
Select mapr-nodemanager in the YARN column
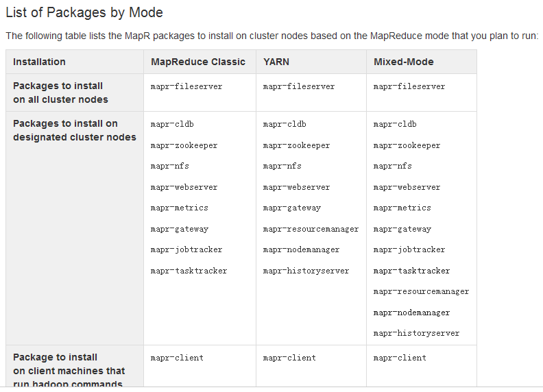[x=301, y=249]
